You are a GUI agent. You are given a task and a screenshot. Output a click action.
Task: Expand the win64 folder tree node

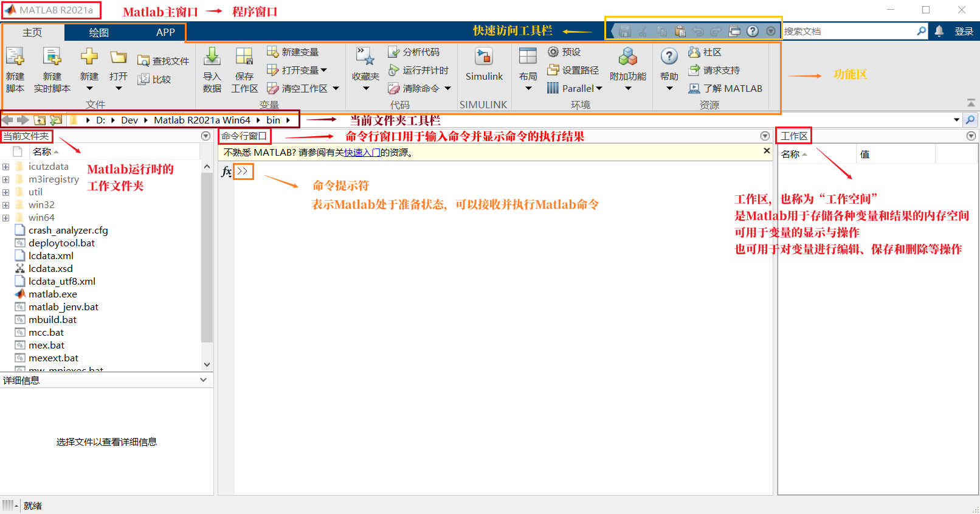pyautogui.click(x=5, y=218)
